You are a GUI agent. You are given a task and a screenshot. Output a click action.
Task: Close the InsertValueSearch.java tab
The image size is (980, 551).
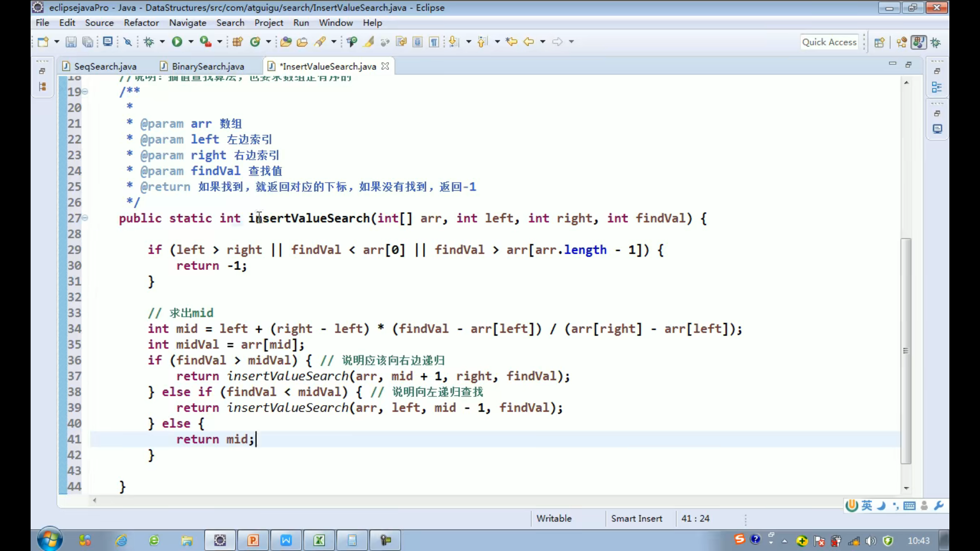pos(385,66)
